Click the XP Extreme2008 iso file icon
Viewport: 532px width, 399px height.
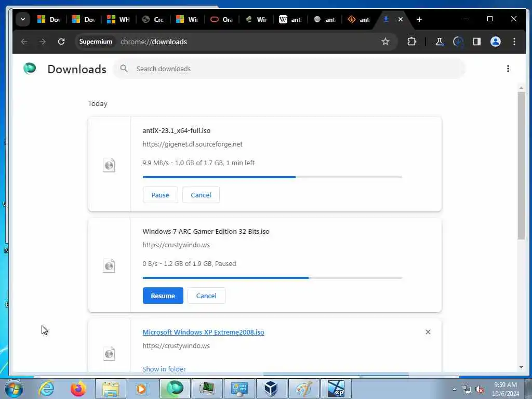coord(109,353)
